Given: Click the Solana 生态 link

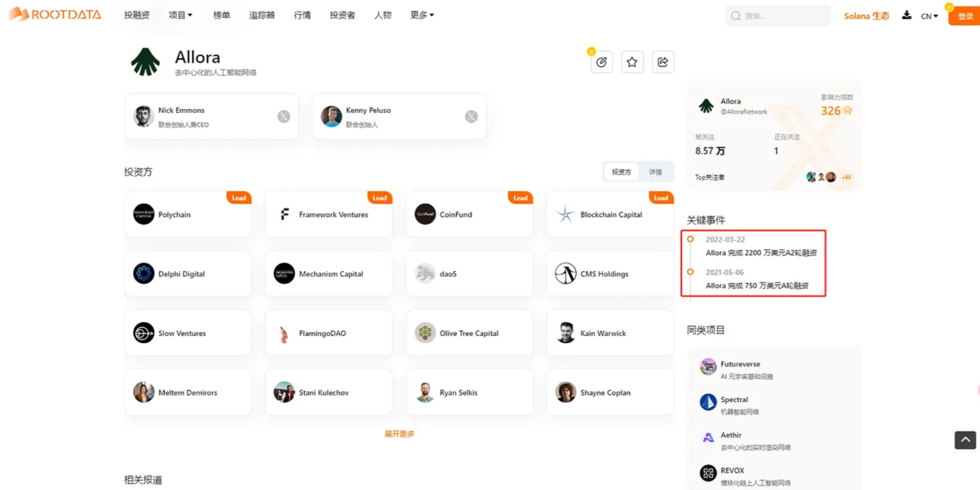Looking at the screenshot, I should click(866, 16).
